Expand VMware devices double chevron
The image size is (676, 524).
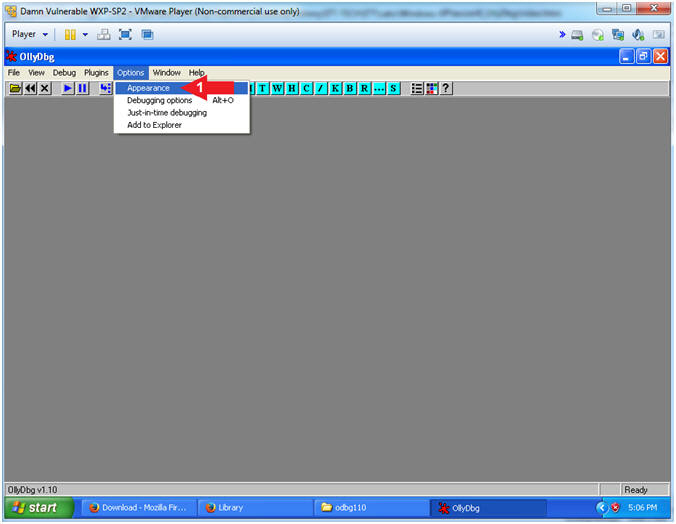[x=562, y=34]
